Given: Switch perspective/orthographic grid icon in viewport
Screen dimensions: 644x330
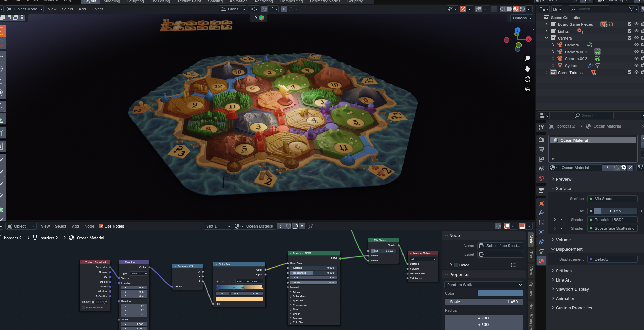Looking at the screenshot, I should (527, 89).
